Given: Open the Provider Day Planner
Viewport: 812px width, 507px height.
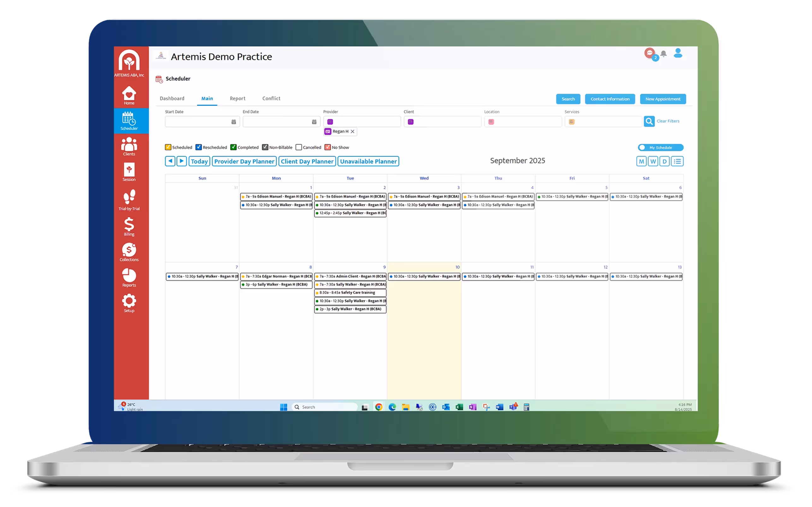Looking at the screenshot, I should (x=244, y=161).
